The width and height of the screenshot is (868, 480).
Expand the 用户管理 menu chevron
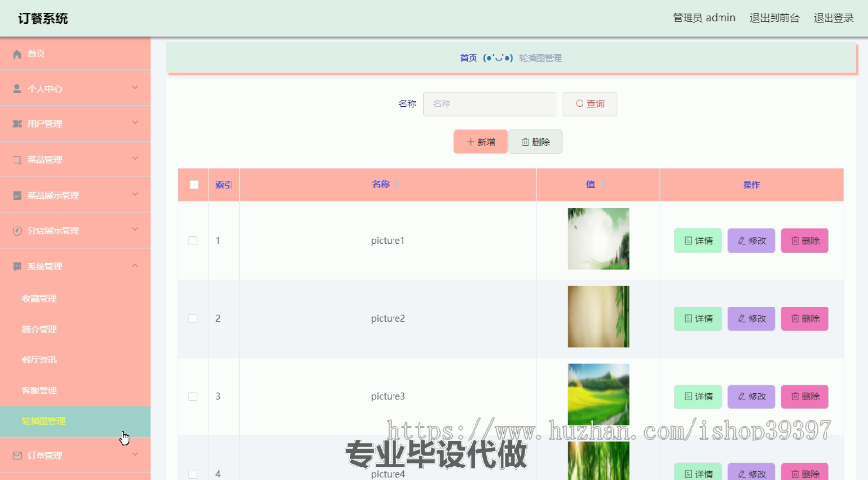(x=135, y=122)
